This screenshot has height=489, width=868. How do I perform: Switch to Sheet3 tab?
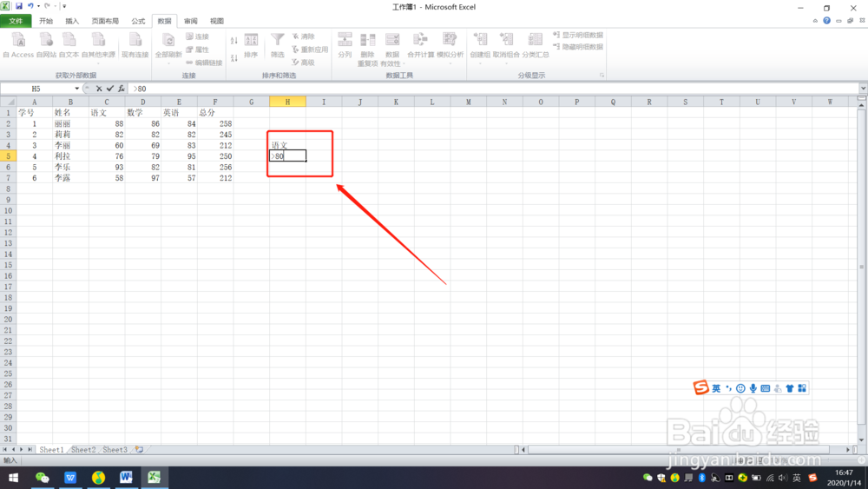[x=115, y=450]
